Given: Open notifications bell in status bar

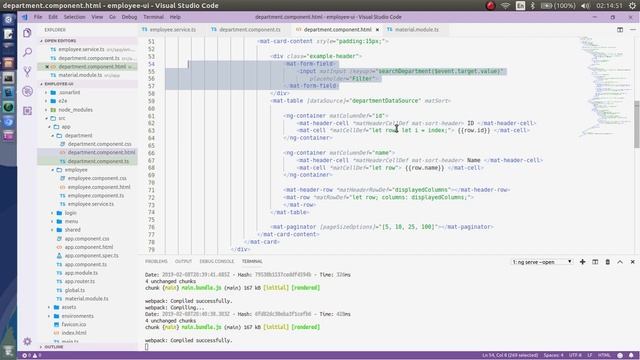Looking at the screenshot, I should point(631,355).
